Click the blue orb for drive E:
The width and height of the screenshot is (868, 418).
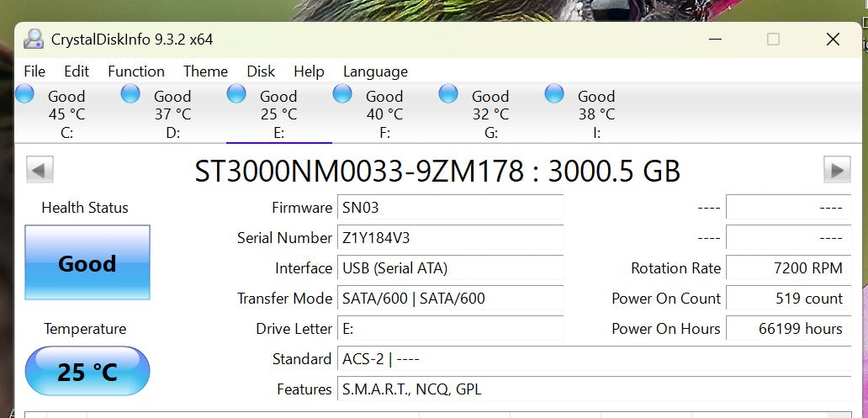[236, 93]
